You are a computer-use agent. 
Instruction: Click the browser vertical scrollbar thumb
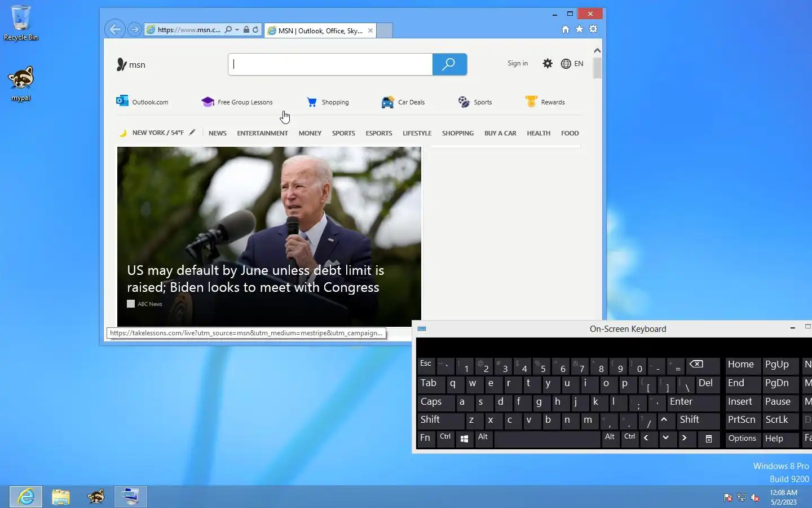(597, 68)
